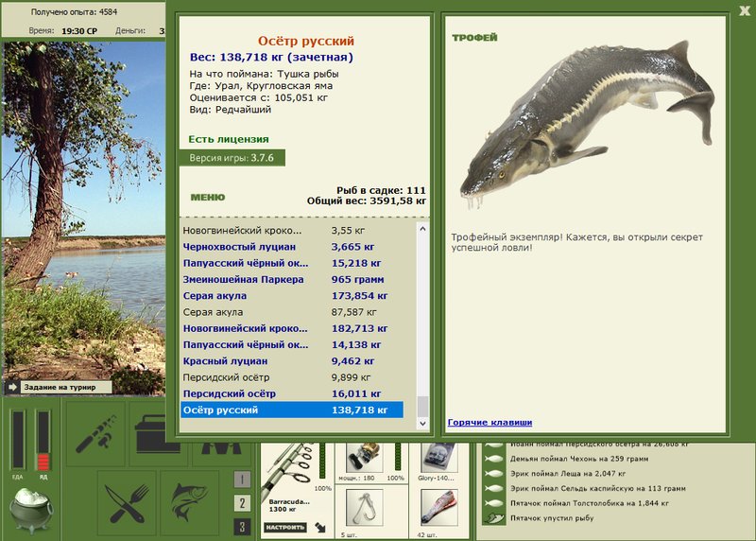Image resolution: width=756 pixels, height=541 pixels.
Task: Click the Версия игры: 3.7.6 label
Action: point(232,158)
